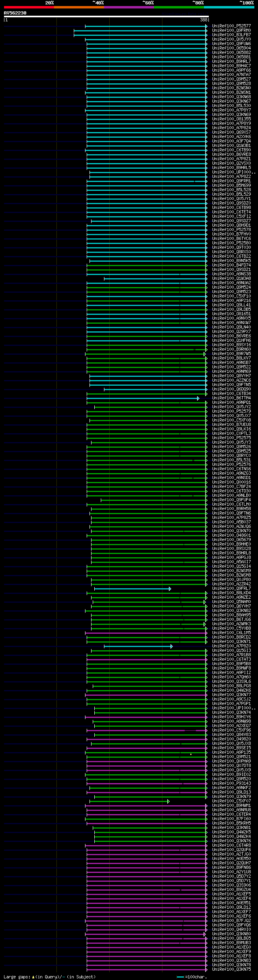The image size is (258, 980).
Task: Select hit label UniRef100_Q9M528
Action: (231, 84)
